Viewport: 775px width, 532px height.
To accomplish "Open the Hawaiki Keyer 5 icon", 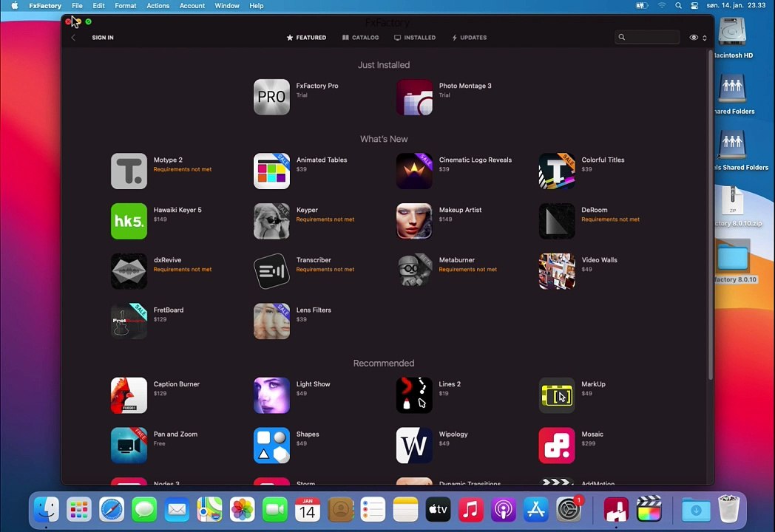I will click(x=129, y=221).
